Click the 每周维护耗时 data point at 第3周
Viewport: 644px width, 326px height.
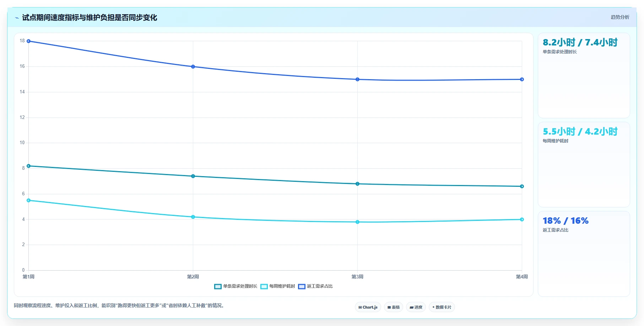[x=357, y=222]
